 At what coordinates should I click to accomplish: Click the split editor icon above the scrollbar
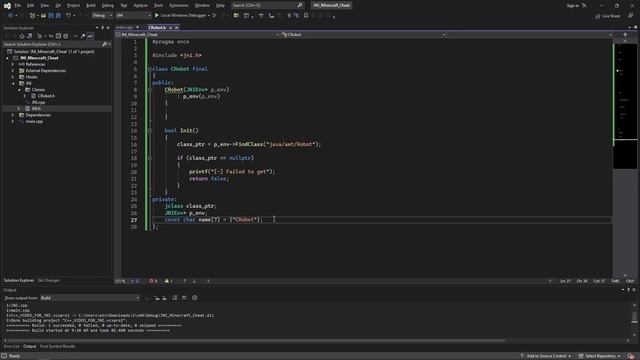tap(625, 35)
